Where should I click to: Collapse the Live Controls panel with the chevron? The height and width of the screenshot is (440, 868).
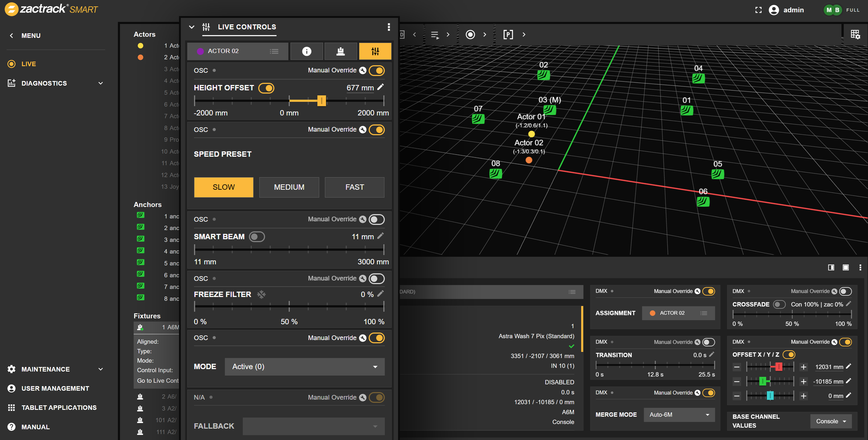click(x=191, y=27)
